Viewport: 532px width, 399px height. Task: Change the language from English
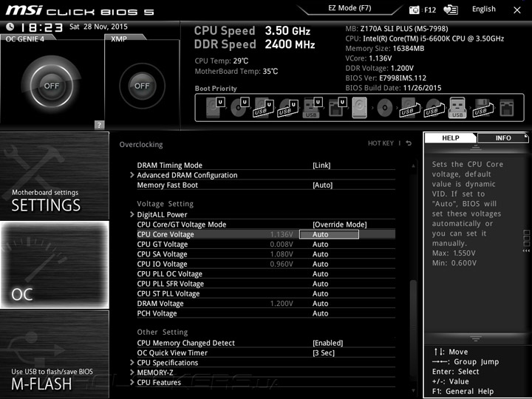pos(483,9)
